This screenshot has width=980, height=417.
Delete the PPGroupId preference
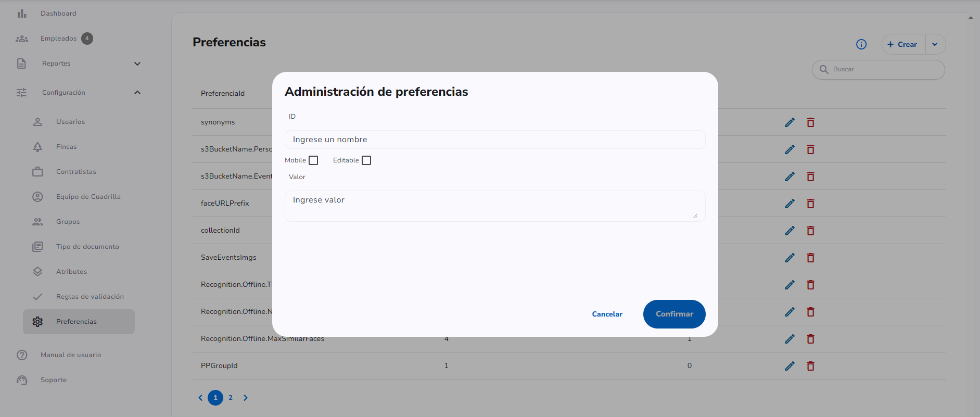pyautogui.click(x=810, y=366)
